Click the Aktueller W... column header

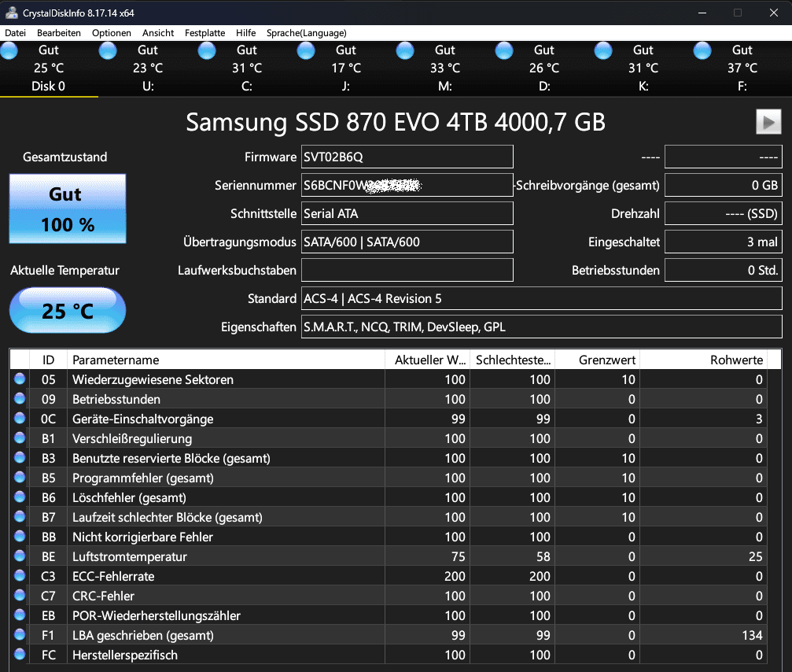427,360
